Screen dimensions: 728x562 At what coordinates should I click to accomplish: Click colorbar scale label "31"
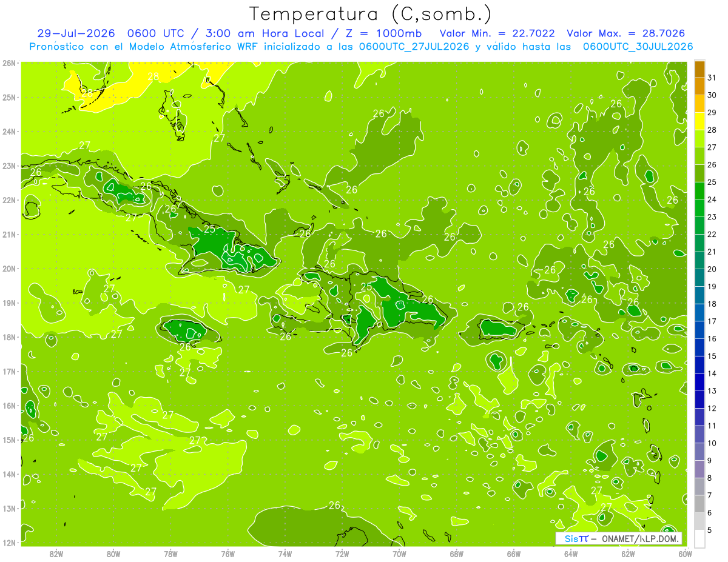coord(712,78)
